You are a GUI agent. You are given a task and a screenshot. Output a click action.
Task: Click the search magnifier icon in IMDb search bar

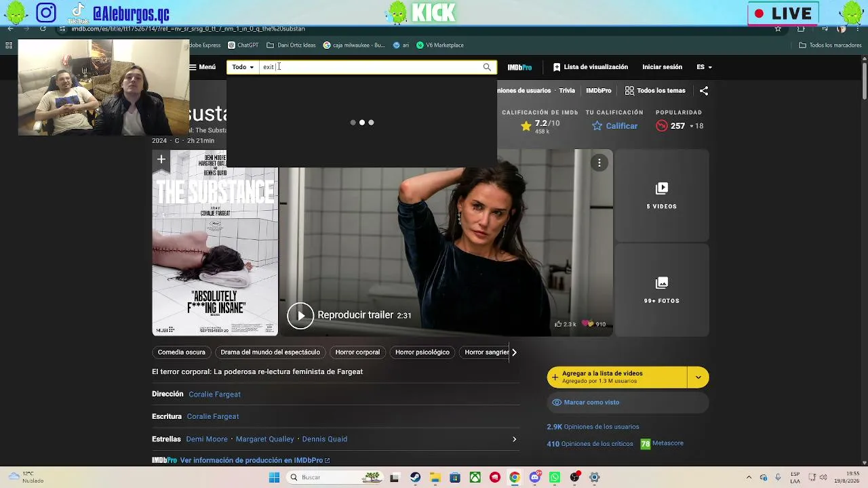click(x=487, y=67)
